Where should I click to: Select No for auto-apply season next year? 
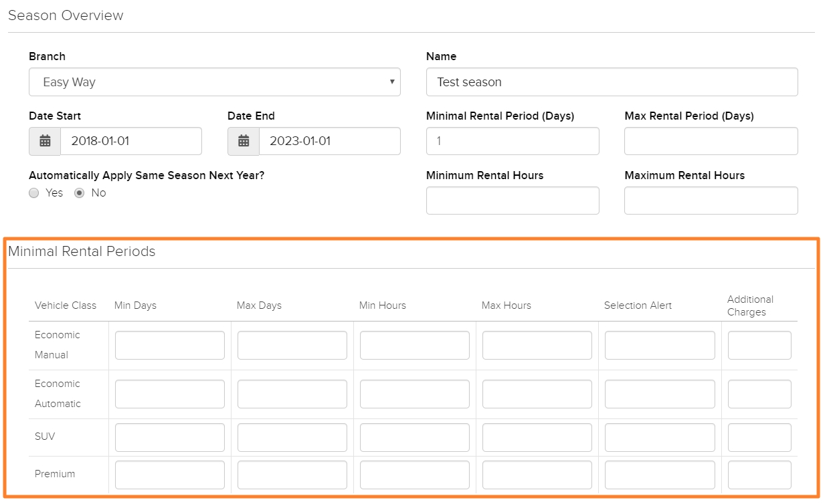80,193
